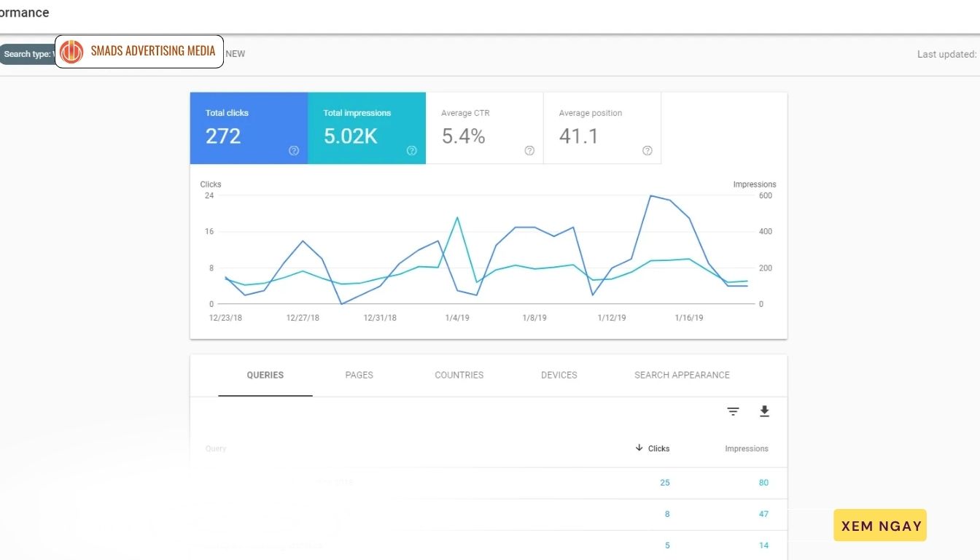The height and width of the screenshot is (560, 980).
Task: Toggle the Total clicks metric card
Action: pos(248,128)
